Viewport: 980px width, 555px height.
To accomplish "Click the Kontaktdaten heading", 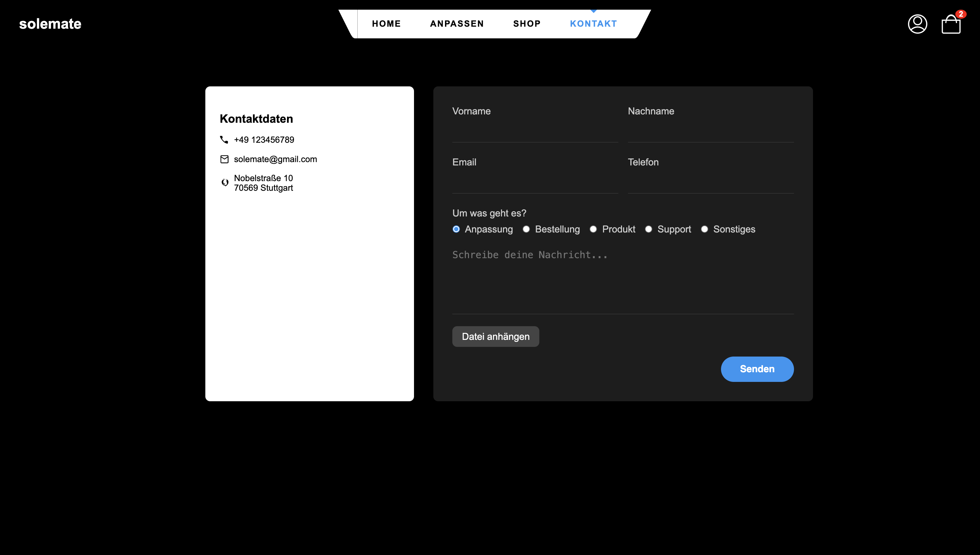I will (256, 118).
